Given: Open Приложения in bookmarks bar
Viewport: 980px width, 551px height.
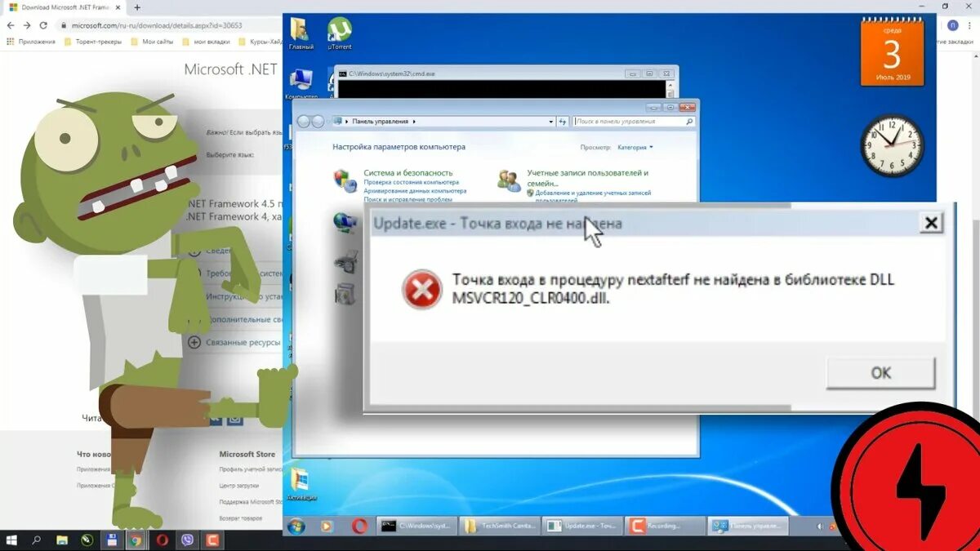Looking at the screenshot, I should pyautogui.click(x=32, y=41).
